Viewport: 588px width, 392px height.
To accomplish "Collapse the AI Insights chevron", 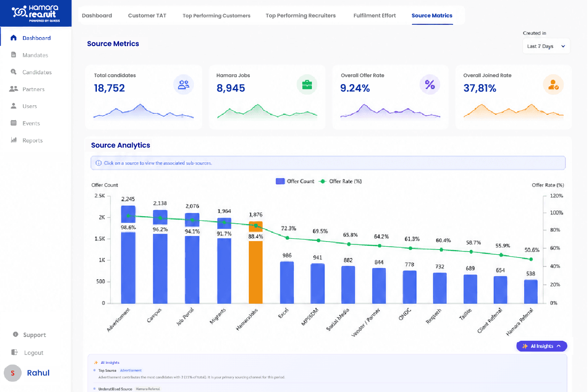I will coord(558,346).
